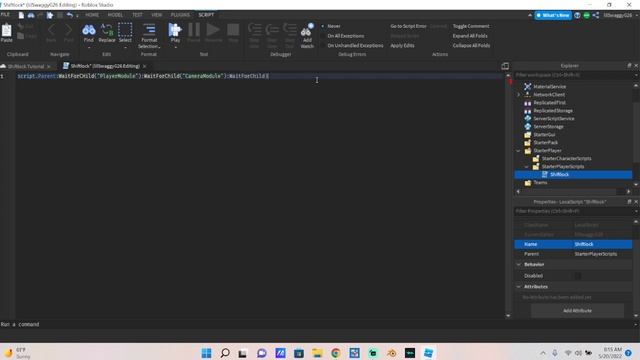Click the Filter Properties search field
Screen dimensions: 640x360
573,211
